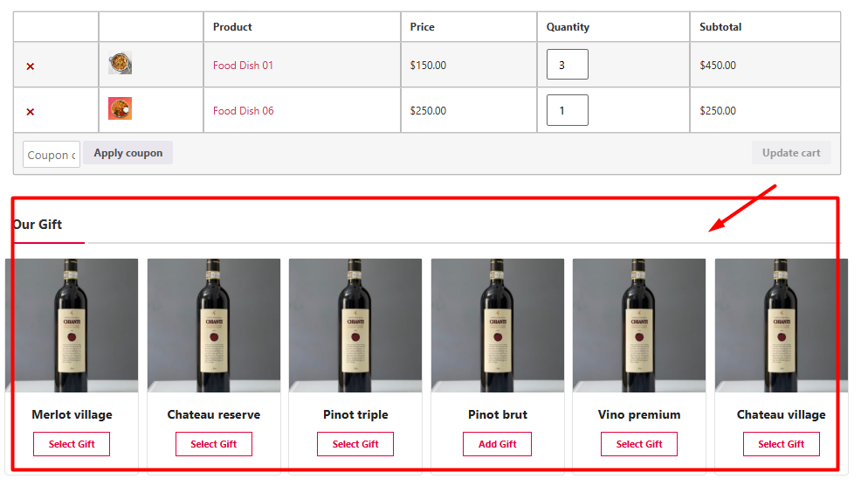Remove Food Dish 01 from cart
Image resolution: width=868 pixels, height=486 pixels.
(x=31, y=66)
